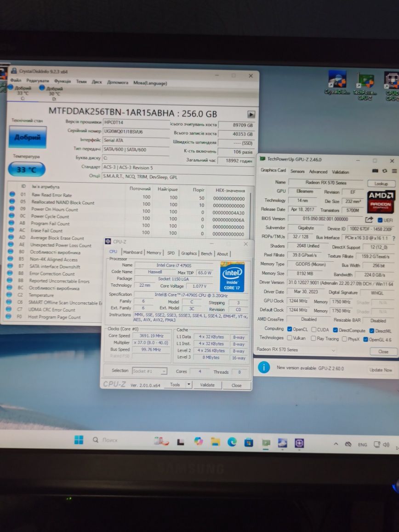
Task: Click the Tools button in CPU-Z
Action: pos(175,385)
